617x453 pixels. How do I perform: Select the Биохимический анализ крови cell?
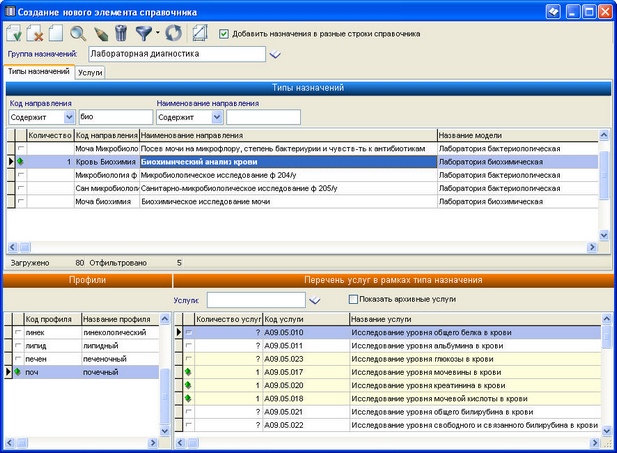pos(288,162)
